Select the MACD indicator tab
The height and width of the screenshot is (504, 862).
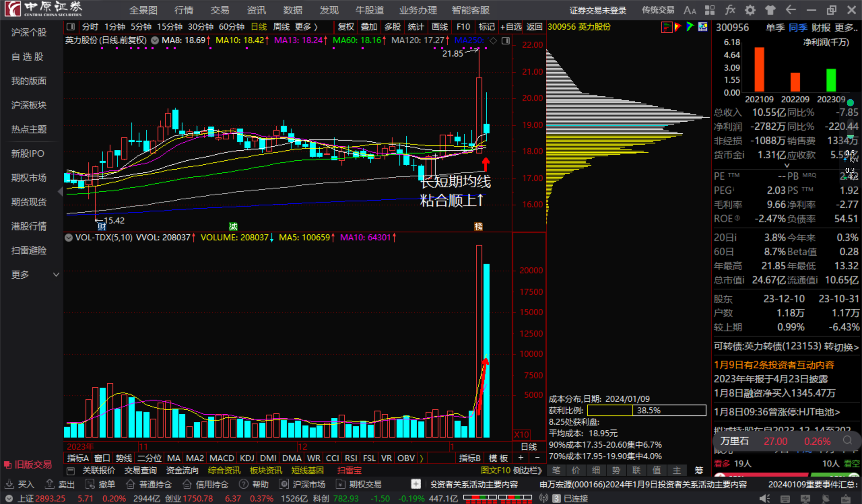point(222,458)
